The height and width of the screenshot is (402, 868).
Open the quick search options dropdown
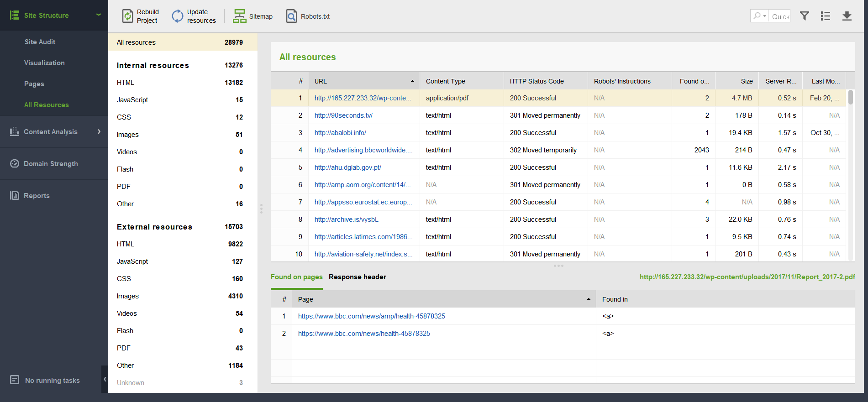[759, 16]
